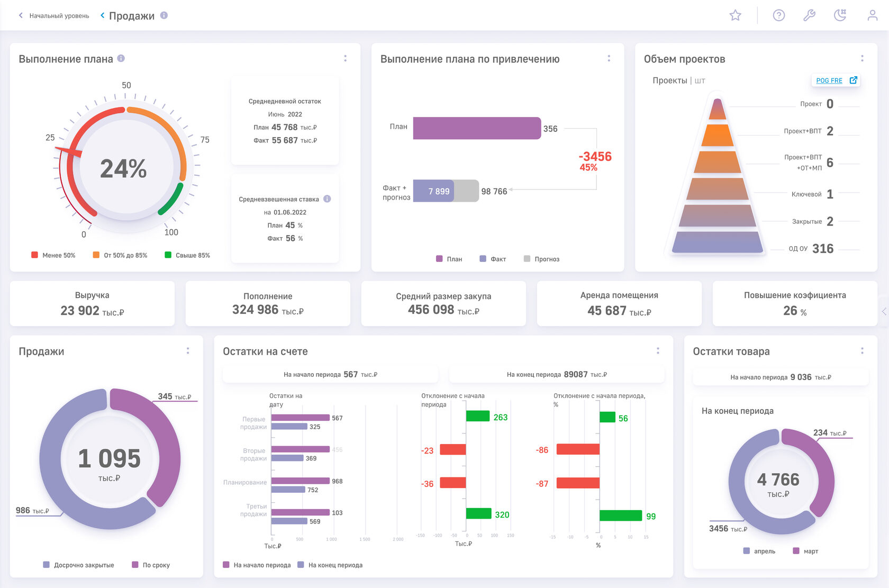Click План 45 768 in Среднедневной остаток
Image resolution: width=889 pixels, height=588 pixels.
[285, 128]
